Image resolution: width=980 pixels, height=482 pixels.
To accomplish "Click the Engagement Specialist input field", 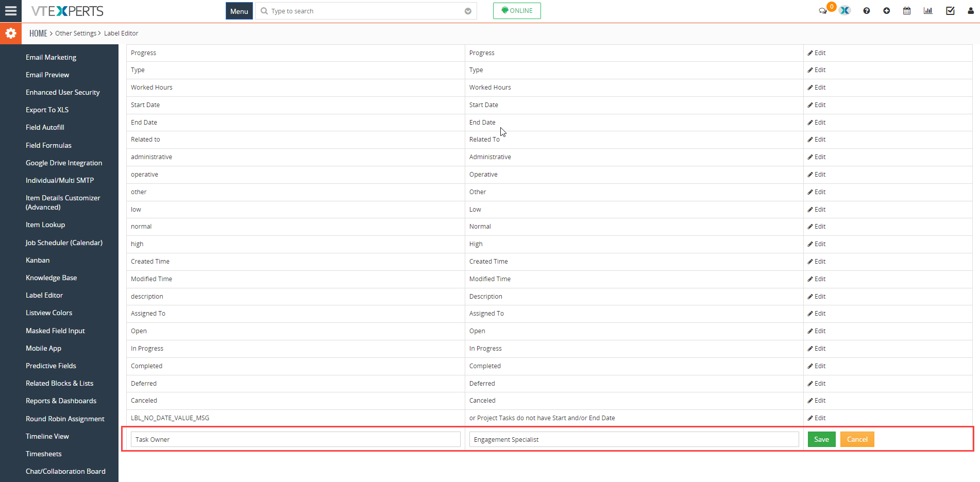I will pos(634,439).
